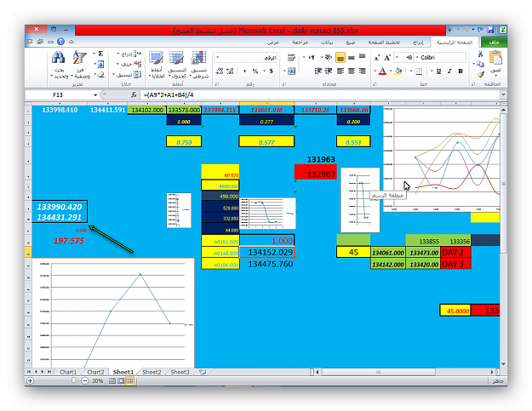Viewport: 532px width, 411px height.
Task: Open the font size 48 dropdown
Action: pyautogui.click(x=398, y=58)
